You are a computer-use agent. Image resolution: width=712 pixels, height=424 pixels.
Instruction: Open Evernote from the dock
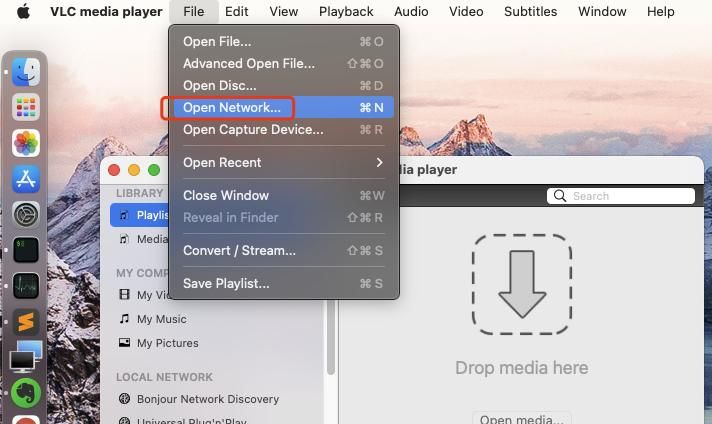[26, 393]
